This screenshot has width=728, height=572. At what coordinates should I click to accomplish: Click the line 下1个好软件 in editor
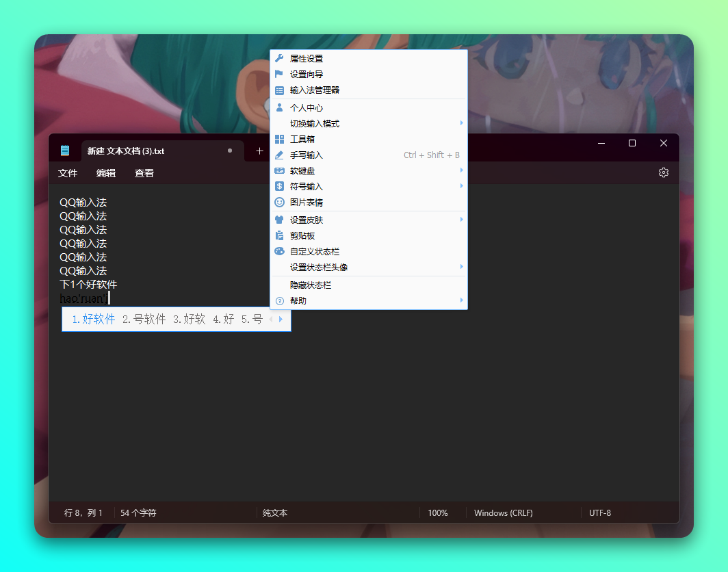[x=88, y=284]
